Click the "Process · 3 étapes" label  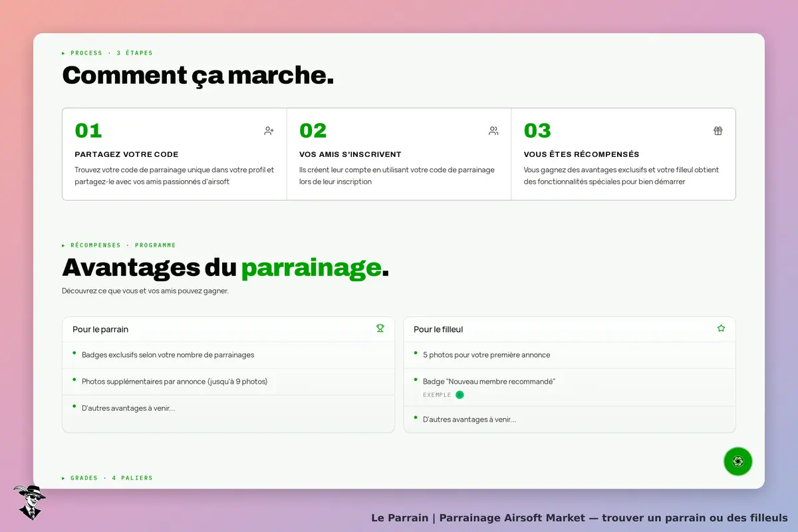pyautogui.click(x=107, y=53)
